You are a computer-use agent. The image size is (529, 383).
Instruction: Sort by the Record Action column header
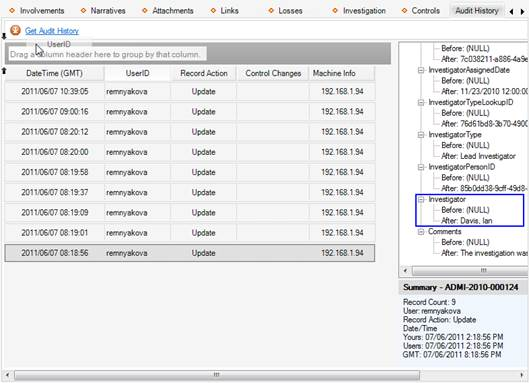click(x=204, y=73)
